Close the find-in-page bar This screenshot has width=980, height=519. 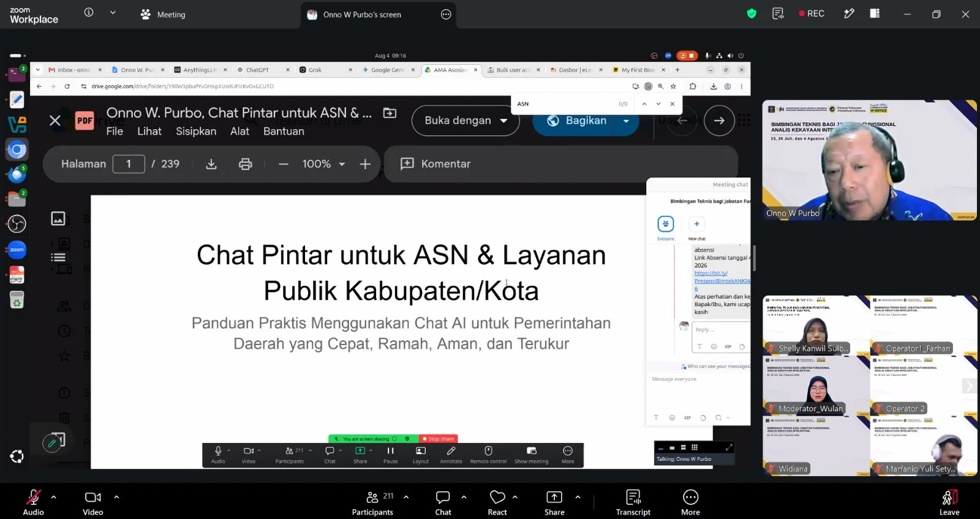pos(673,104)
